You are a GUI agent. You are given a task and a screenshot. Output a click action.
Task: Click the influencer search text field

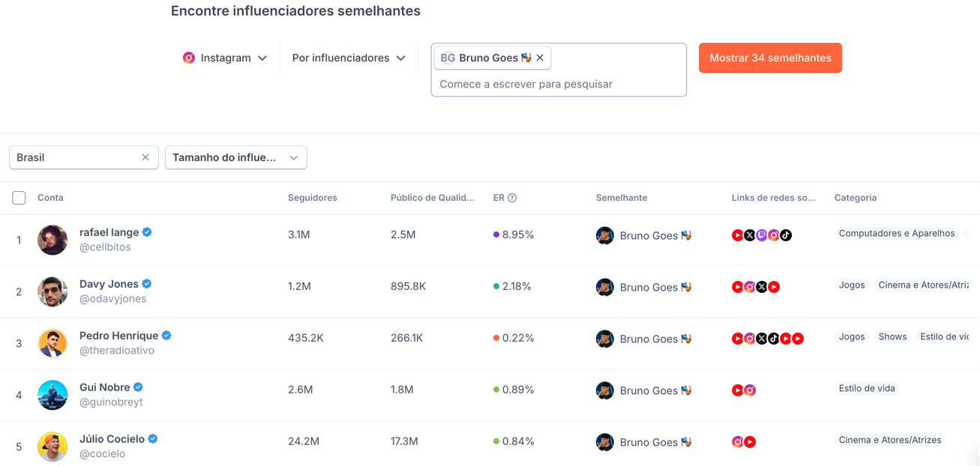(559, 84)
